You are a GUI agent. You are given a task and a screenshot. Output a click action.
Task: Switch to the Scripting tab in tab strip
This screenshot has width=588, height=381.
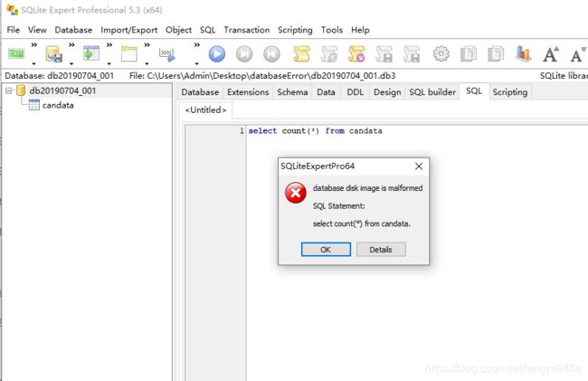point(510,92)
